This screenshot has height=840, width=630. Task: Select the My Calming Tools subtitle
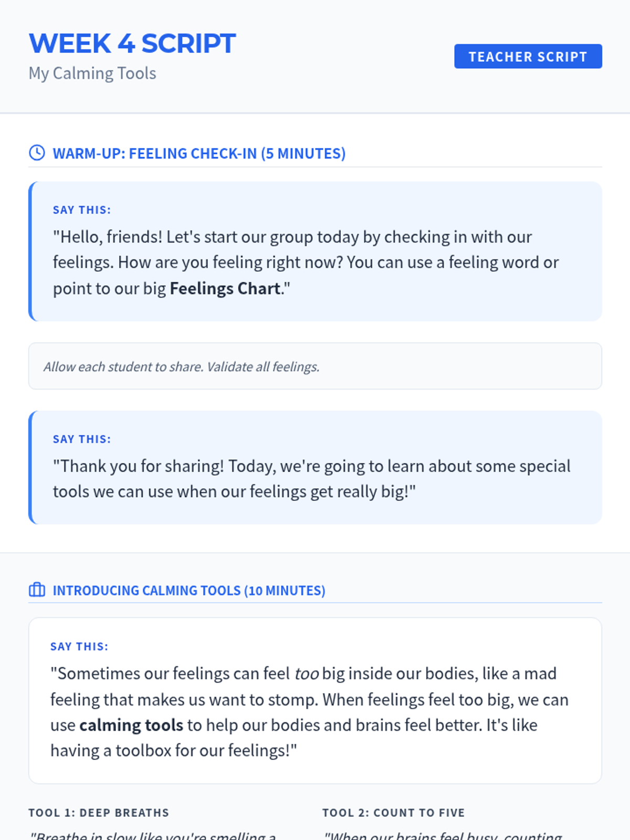pyautogui.click(x=92, y=73)
